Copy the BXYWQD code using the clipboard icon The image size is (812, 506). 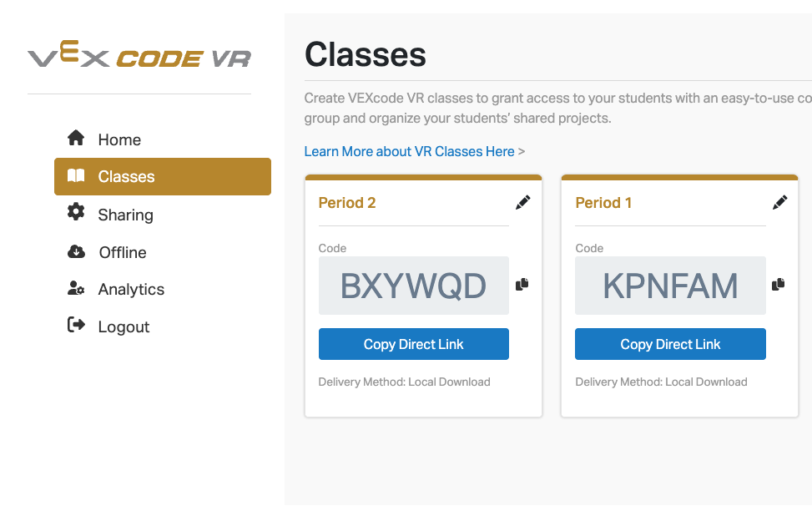coord(522,285)
